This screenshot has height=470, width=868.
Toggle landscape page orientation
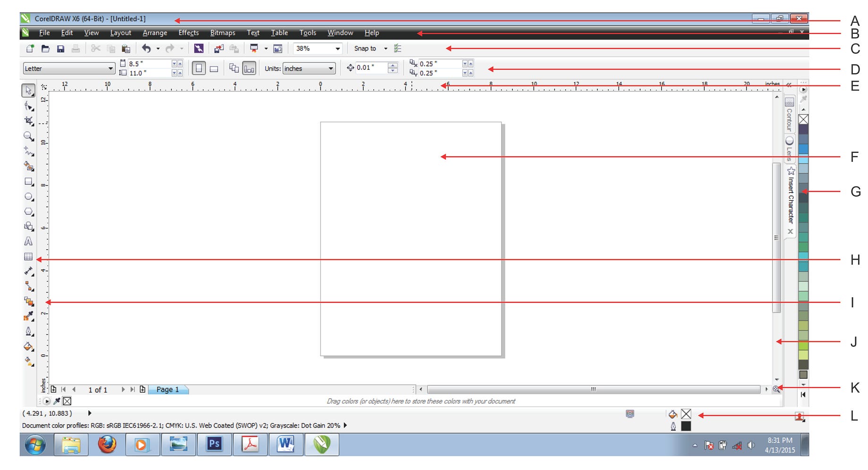(x=213, y=68)
